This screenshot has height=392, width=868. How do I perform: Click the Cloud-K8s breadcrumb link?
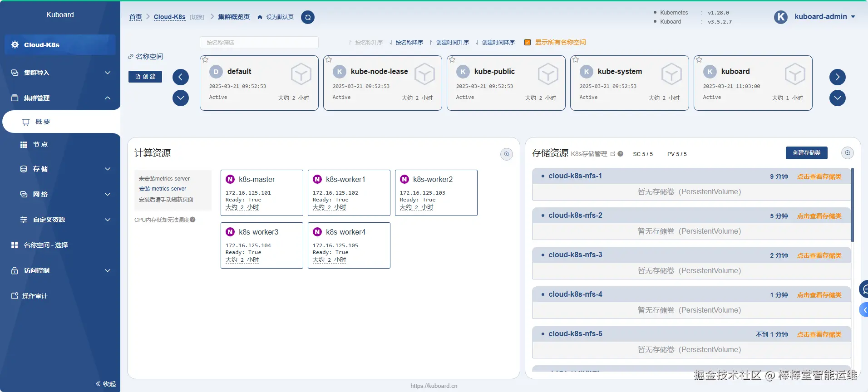[x=169, y=17]
